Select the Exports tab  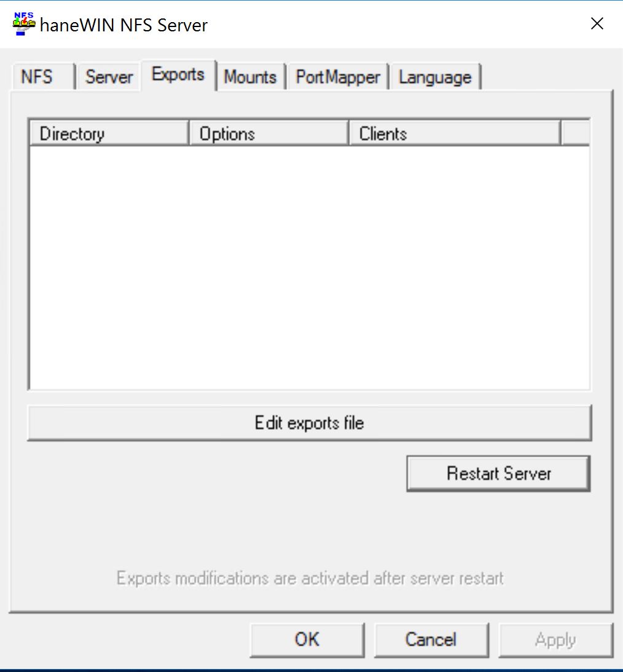point(178,74)
